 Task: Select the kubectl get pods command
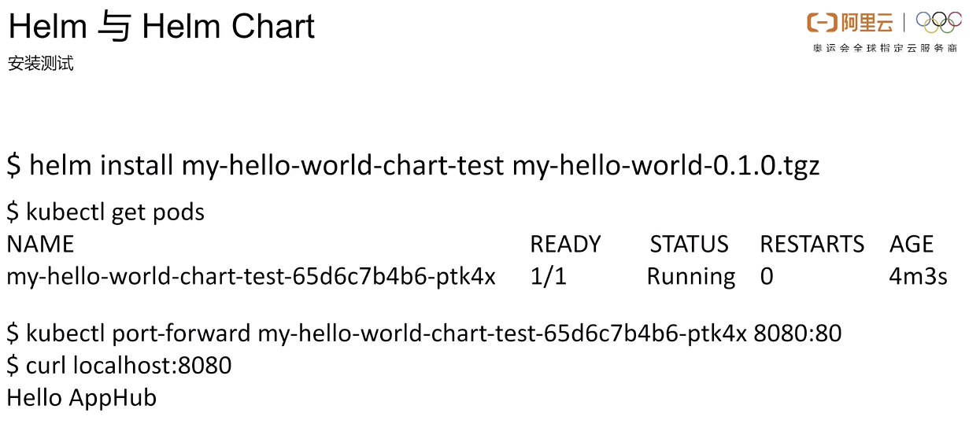point(105,212)
